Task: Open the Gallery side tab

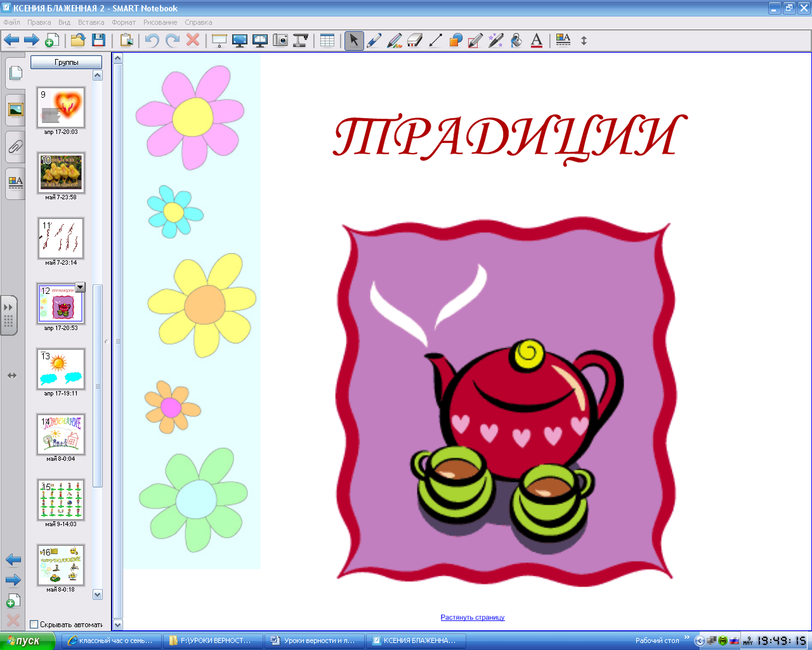Action: [x=15, y=110]
